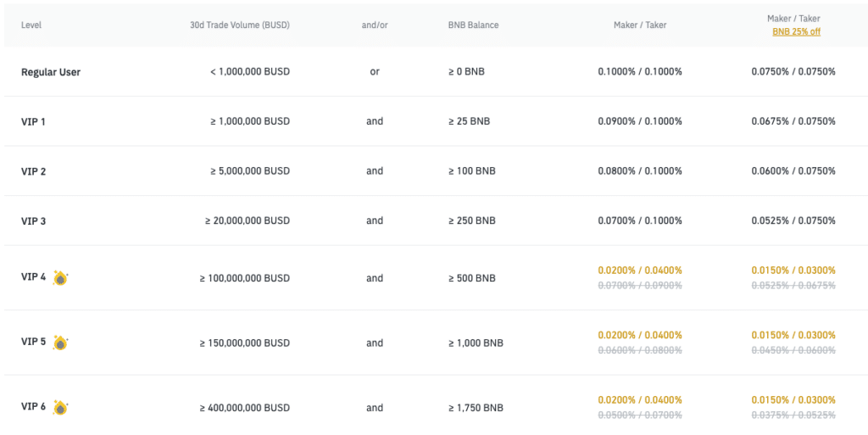Viewport: 868px width, 435px height.
Task: Select the ≥ 250 BNB balance cell
Action: pos(471,220)
